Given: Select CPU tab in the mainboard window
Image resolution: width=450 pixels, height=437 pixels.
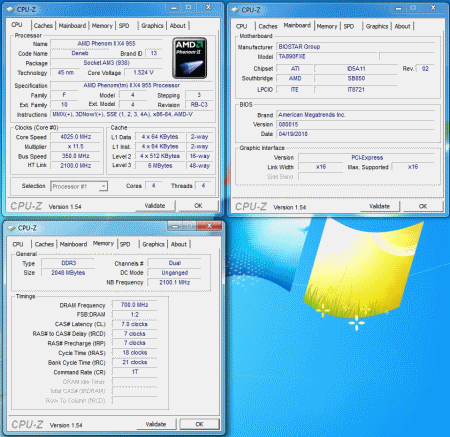Looking at the screenshot, I should point(242,26).
